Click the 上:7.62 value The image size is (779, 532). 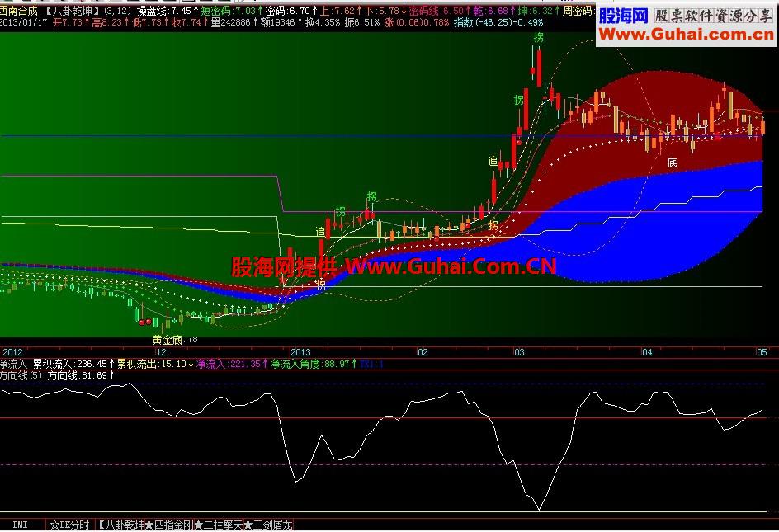tap(341, 11)
